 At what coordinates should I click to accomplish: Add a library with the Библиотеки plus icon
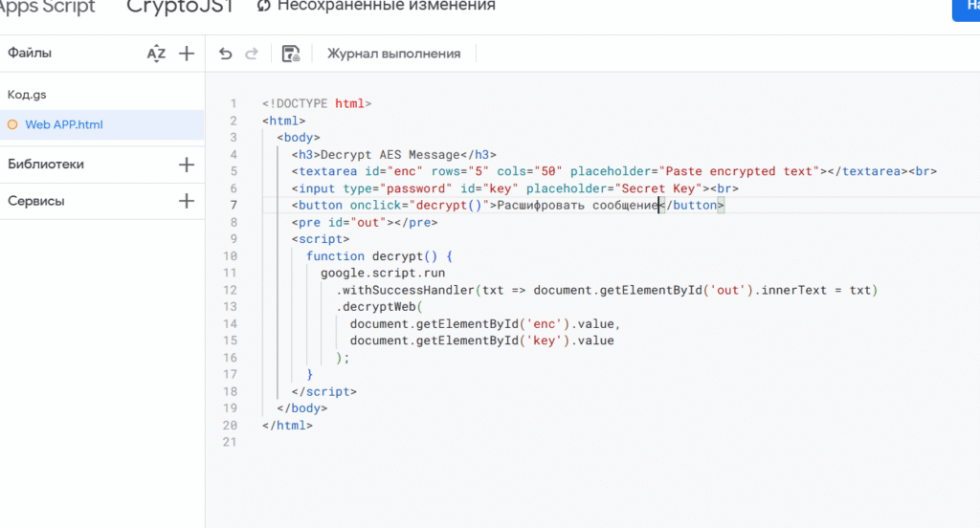tap(187, 165)
